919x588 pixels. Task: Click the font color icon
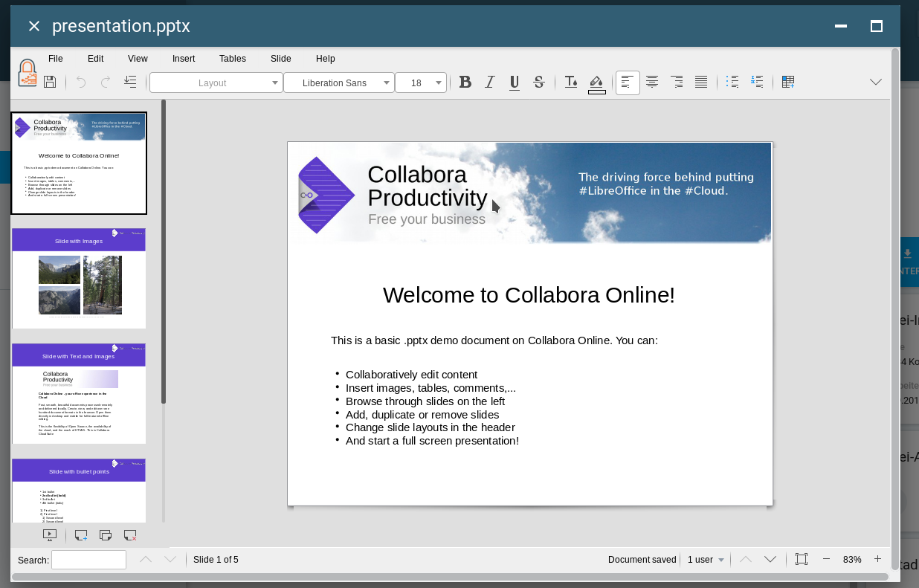click(571, 83)
